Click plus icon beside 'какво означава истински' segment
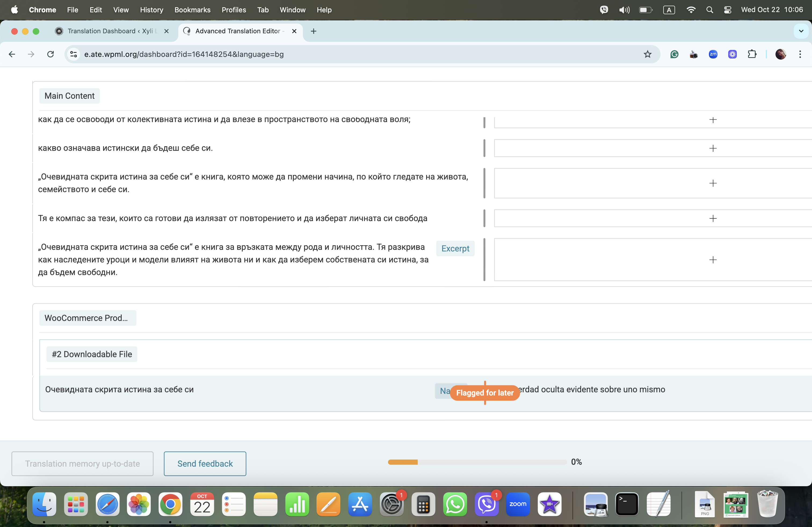Viewport: 812px width, 527px height. click(x=713, y=148)
